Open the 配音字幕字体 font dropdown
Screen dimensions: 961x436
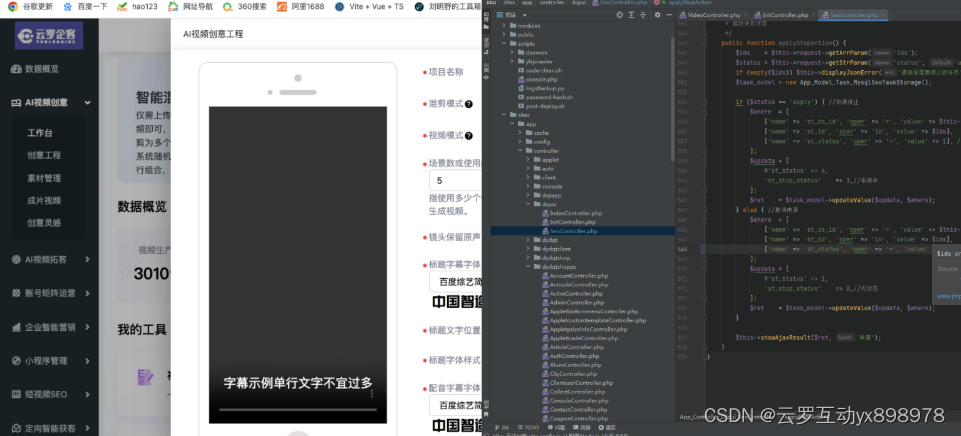(455, 405)
